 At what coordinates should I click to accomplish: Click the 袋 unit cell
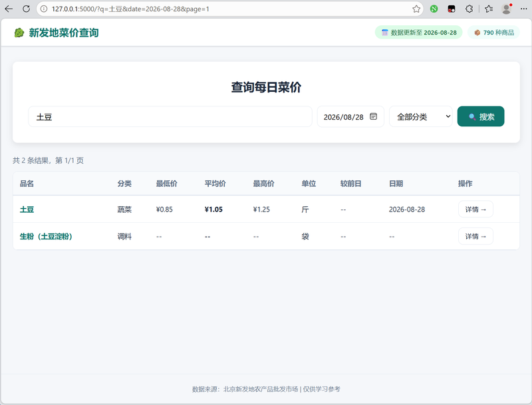coord(305,237)
